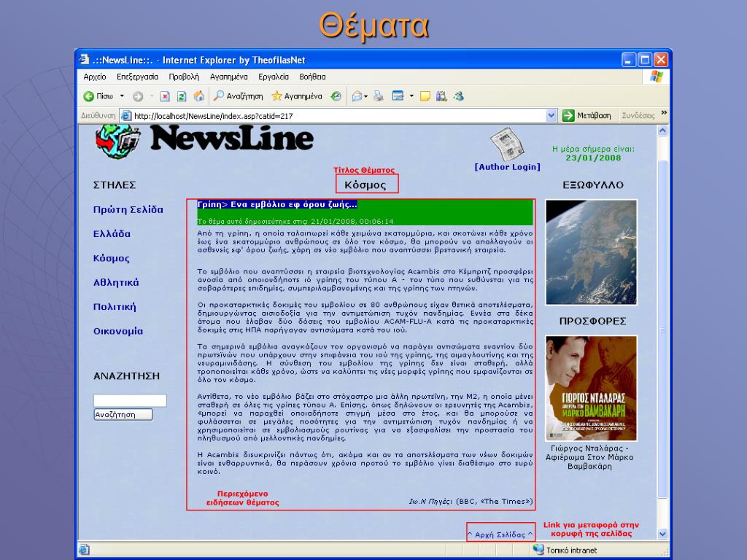The width and height of the screenshot is (747, 560).
Task: Click the Νταλάρας album offer thumbnail
Action: [591, 388]
